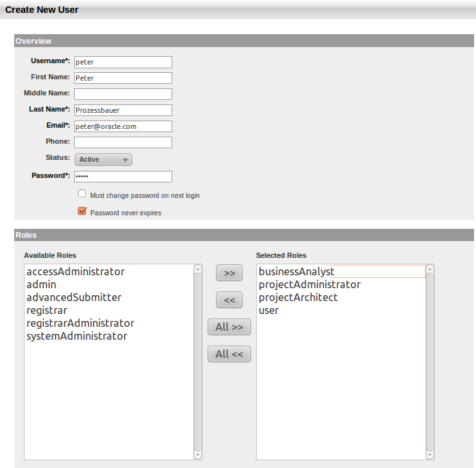Select projectArchitect in Selected Roles

pos(341,298)
